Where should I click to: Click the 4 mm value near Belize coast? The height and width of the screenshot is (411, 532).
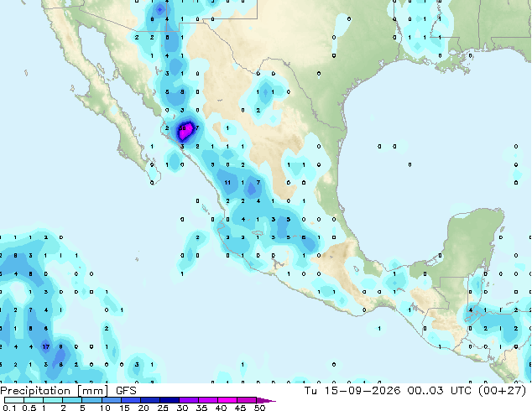tap(471, 310)
